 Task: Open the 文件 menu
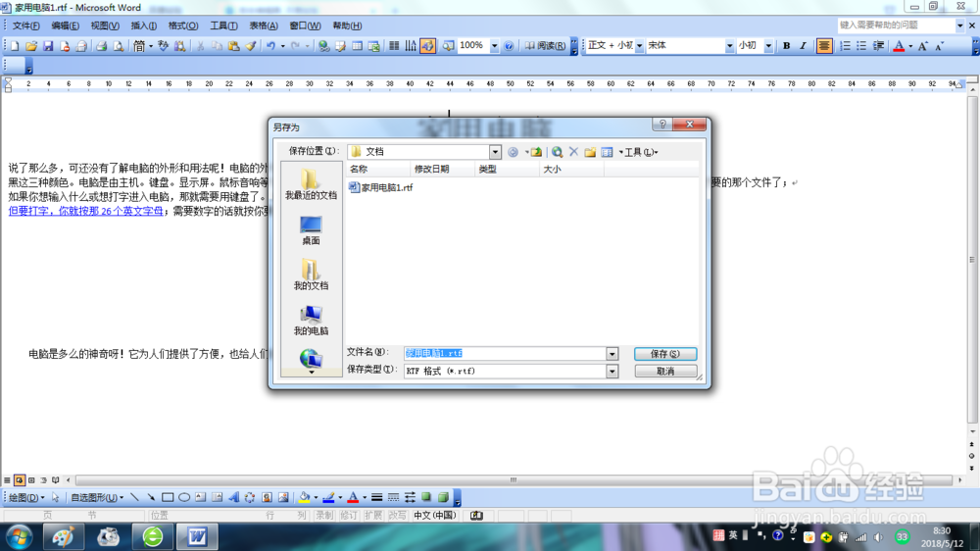coord(26,25)
